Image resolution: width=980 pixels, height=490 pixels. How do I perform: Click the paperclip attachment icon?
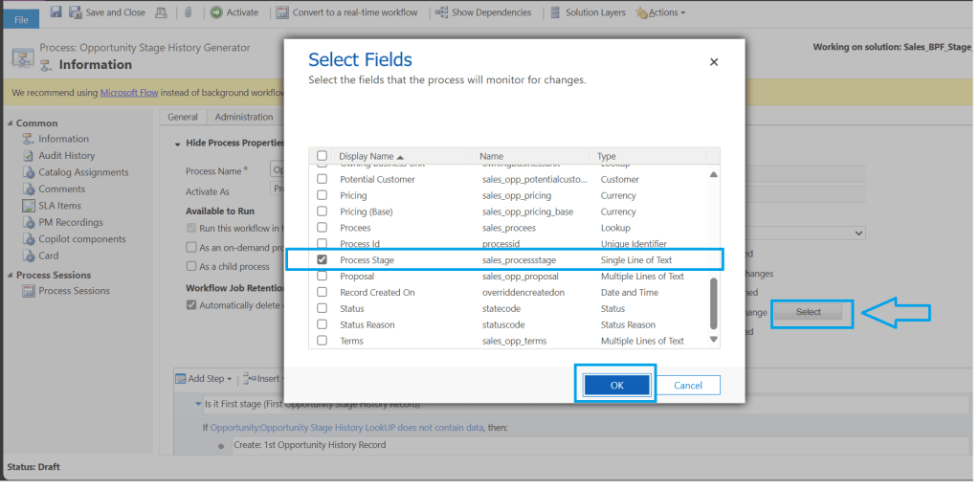click(189, 12)
